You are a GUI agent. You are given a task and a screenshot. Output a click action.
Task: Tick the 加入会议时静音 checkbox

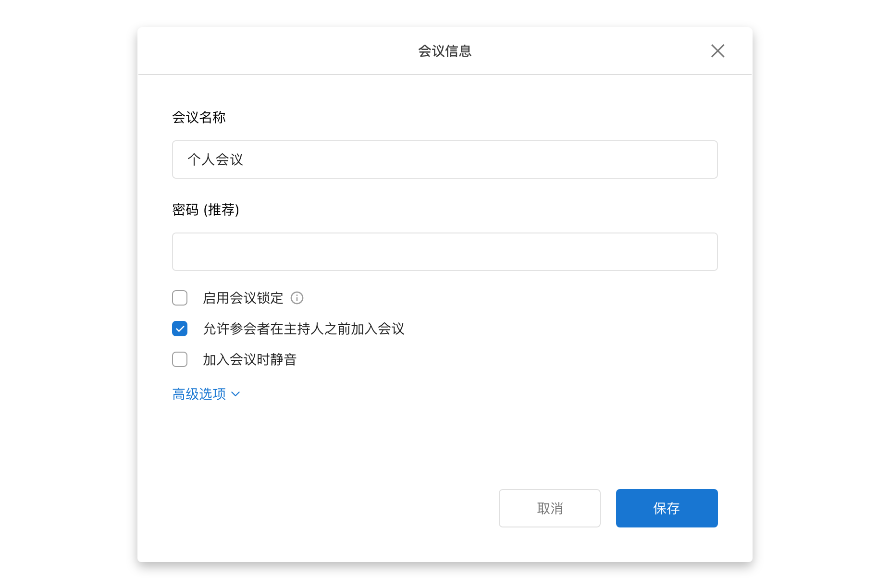pos(180,360)
